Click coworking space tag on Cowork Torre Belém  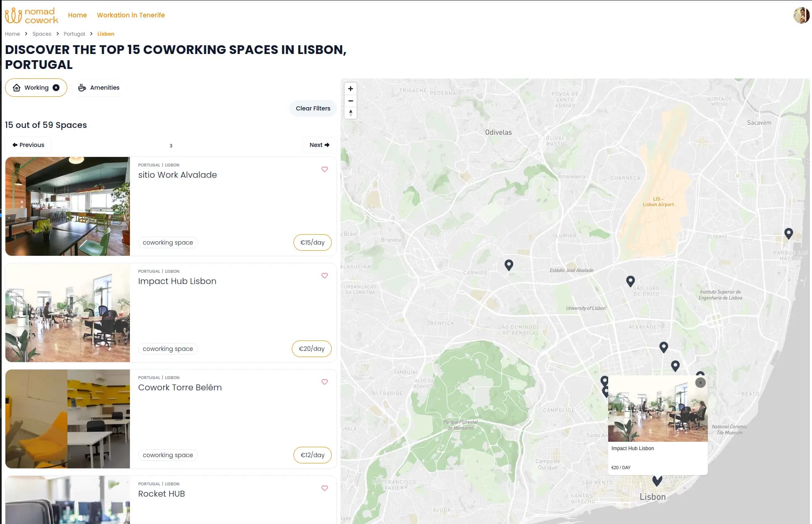[168, 455]
